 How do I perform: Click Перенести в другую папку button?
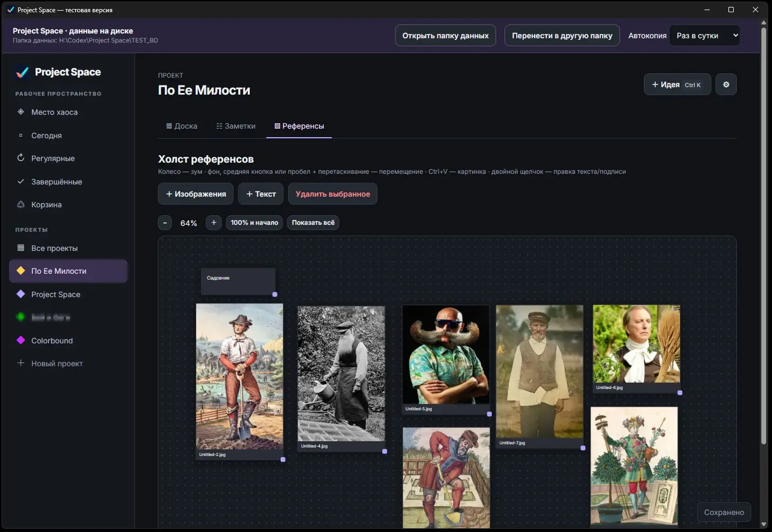click(x=562, y=36)
